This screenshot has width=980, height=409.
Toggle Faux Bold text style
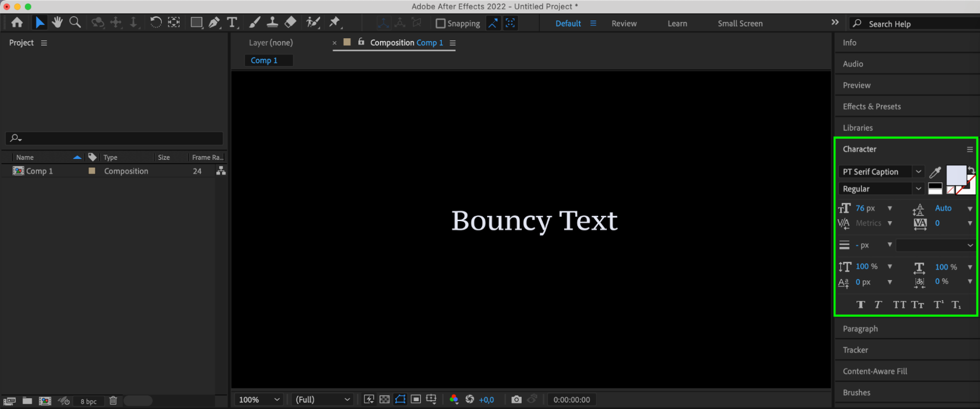pos(860,305)
